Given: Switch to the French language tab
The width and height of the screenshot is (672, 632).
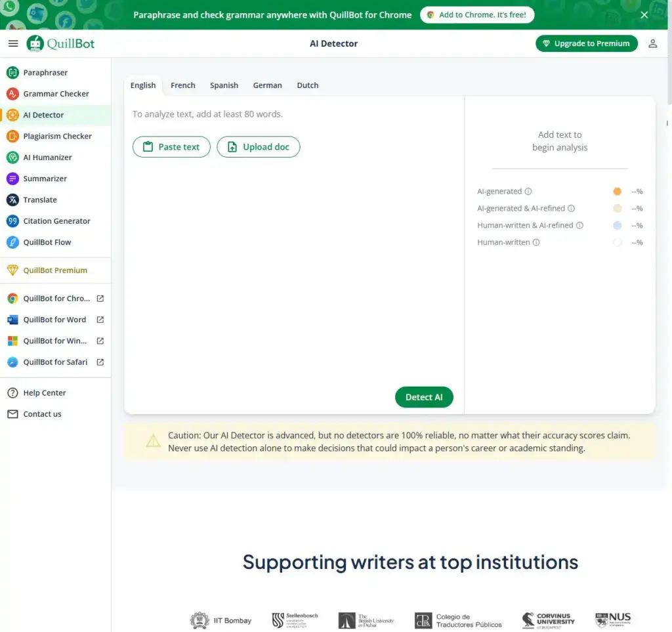Looking at the screenshot, I should point(183,85).
